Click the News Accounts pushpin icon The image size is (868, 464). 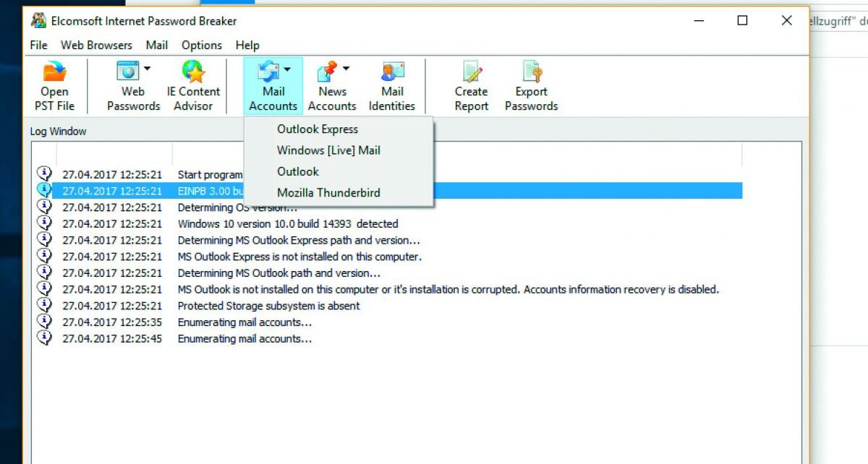click(x=327, y=71)
